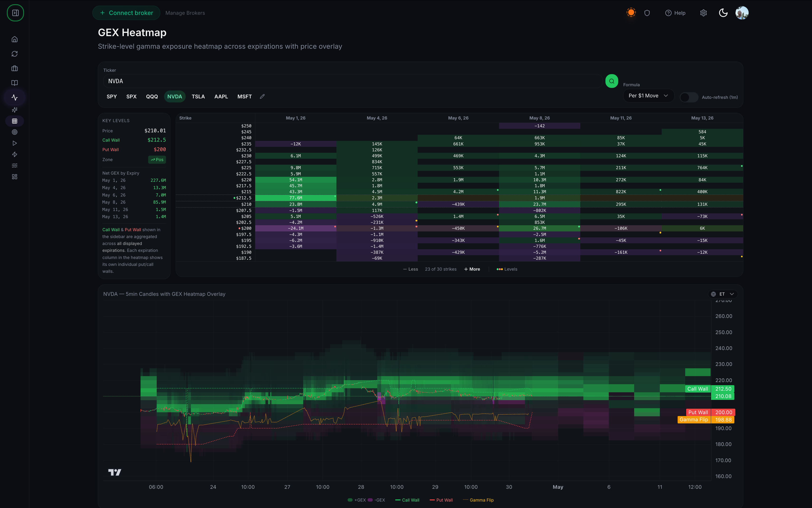Screen dimensions: 812x508
Task: Click the 227.6M Net GEX value
Action: click(x=158, y=180)
